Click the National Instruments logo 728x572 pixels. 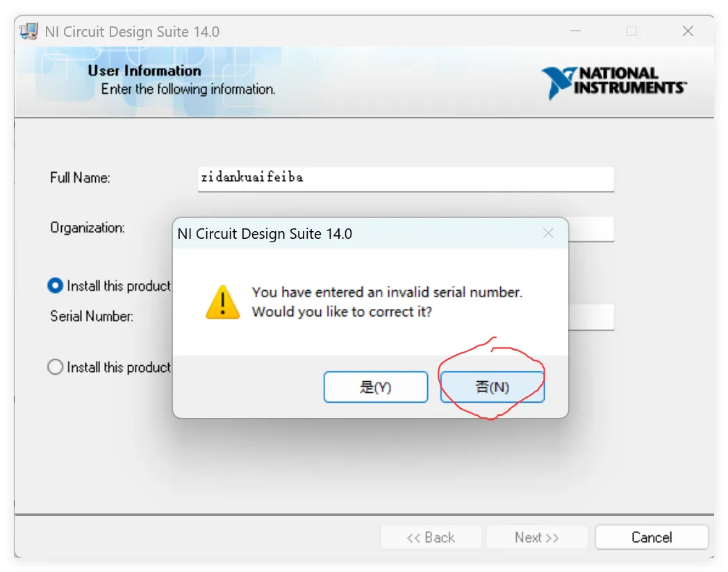coord(614,82)
